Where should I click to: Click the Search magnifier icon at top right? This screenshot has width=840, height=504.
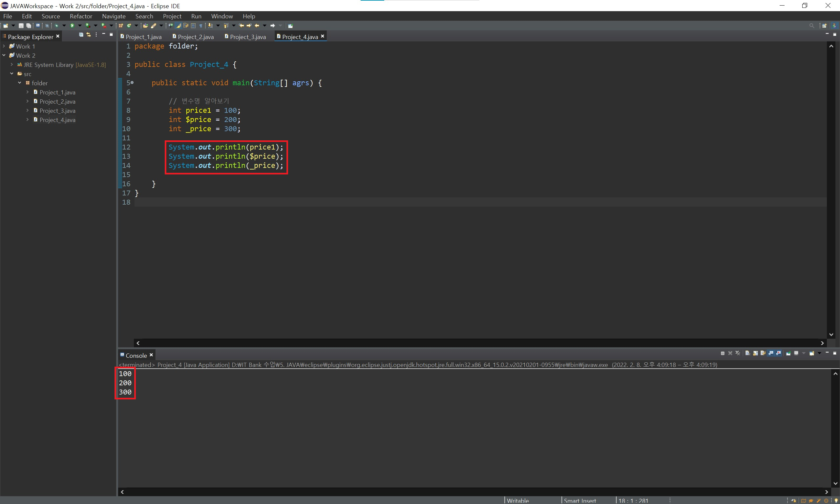(811, 26)
